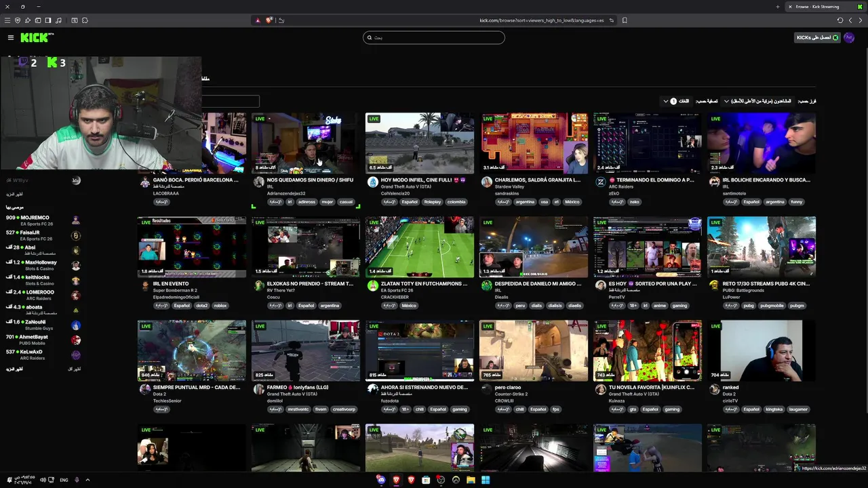Click 'creativesrp' tag under domiliol
Screen dimensions: 868x488
(344, 409)
